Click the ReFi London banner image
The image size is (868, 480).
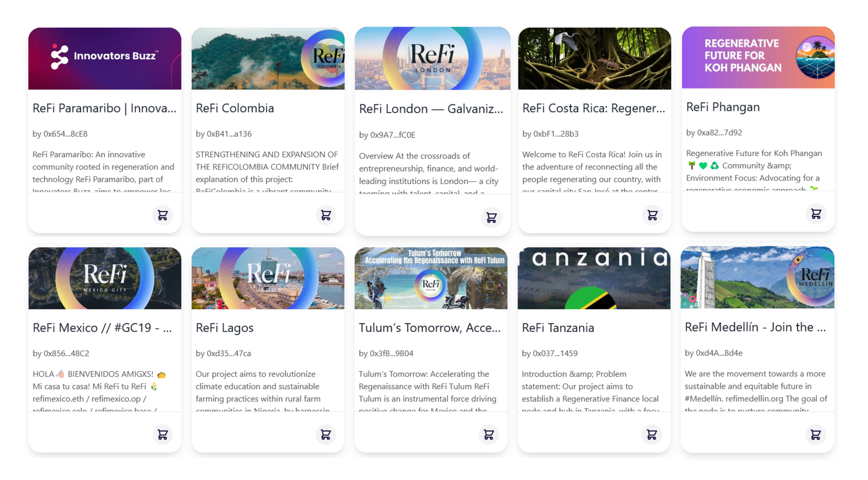[x=432, y=59]
